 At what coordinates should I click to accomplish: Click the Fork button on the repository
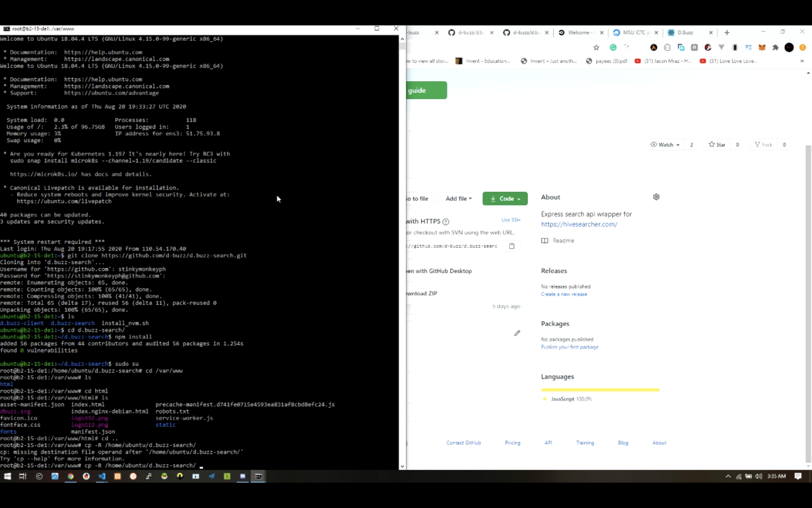pyautogui.click(x=763, y=144)
